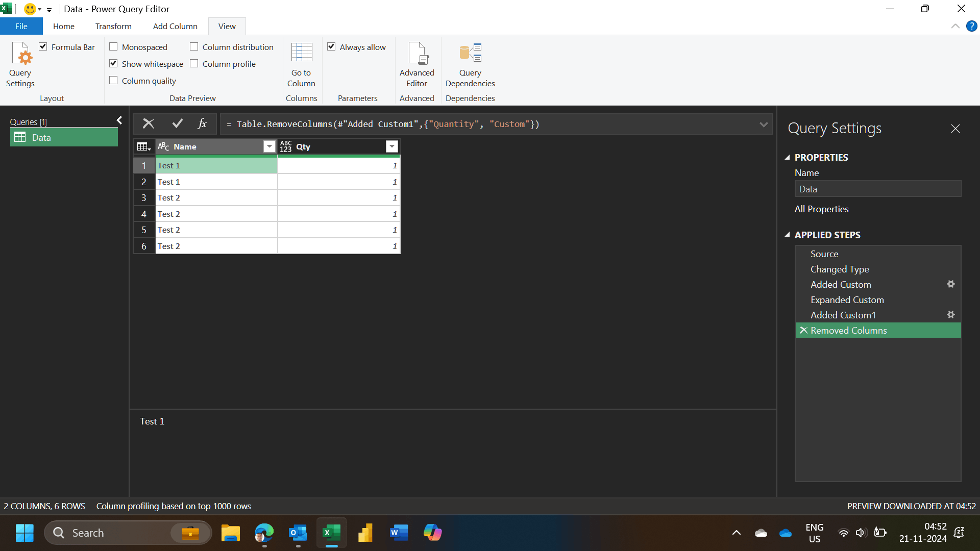Toggle the Column quality checkbox
This screenshot has width=980, height=551.
[x=114, y=81]
